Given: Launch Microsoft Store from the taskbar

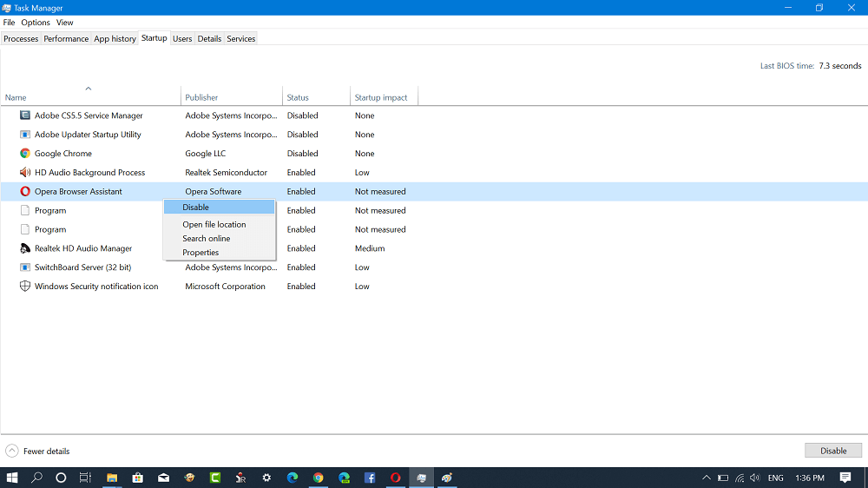Looking at the screenshot, I should pos(138,478).
